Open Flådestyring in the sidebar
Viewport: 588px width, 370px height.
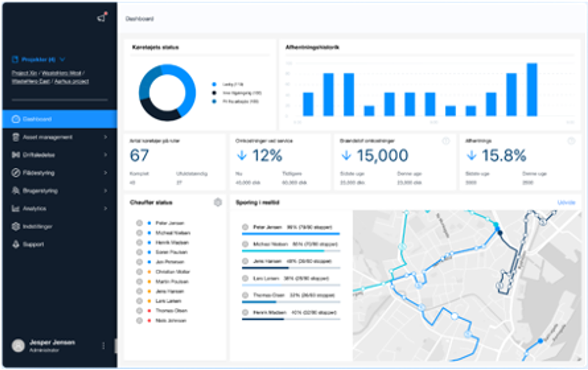point(60,173)
